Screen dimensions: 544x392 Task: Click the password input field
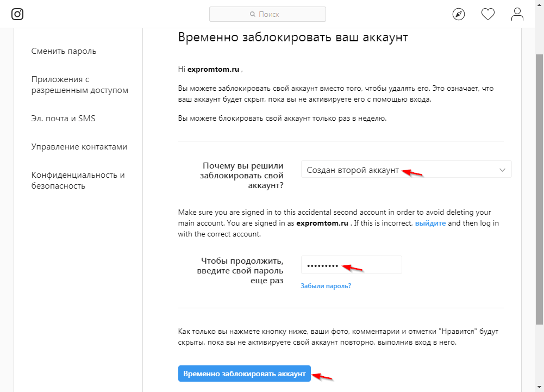point(352,265)
